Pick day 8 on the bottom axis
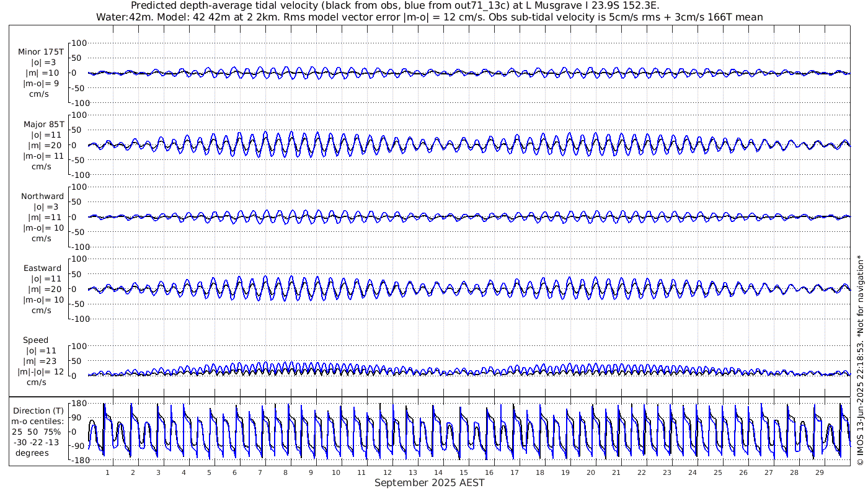Screen dimensions: 868x496 [285, 472]
